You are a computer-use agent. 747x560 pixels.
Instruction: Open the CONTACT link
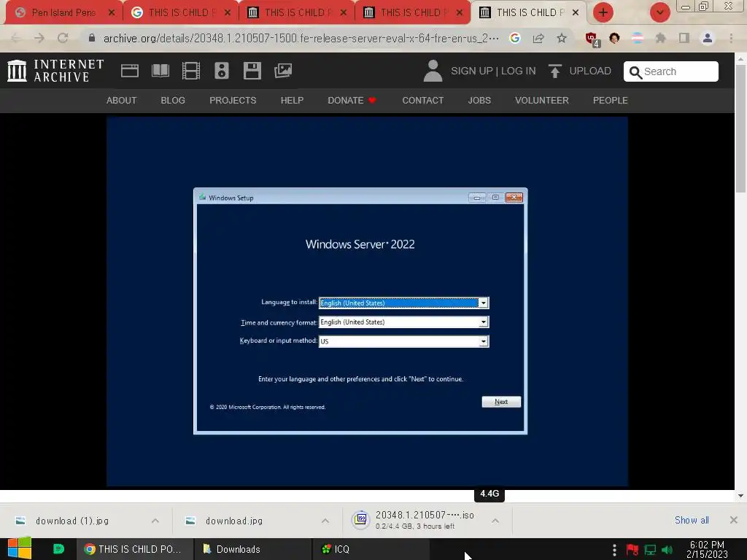[x=422, y=101]
